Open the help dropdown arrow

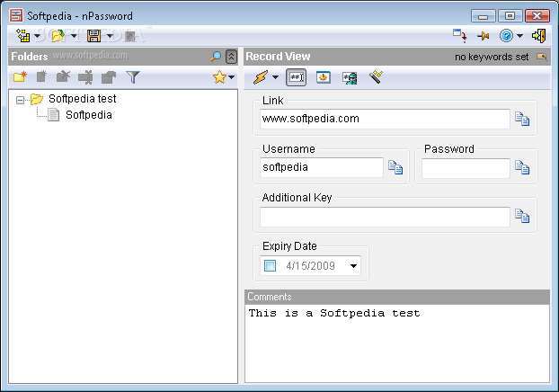[519, 36]
